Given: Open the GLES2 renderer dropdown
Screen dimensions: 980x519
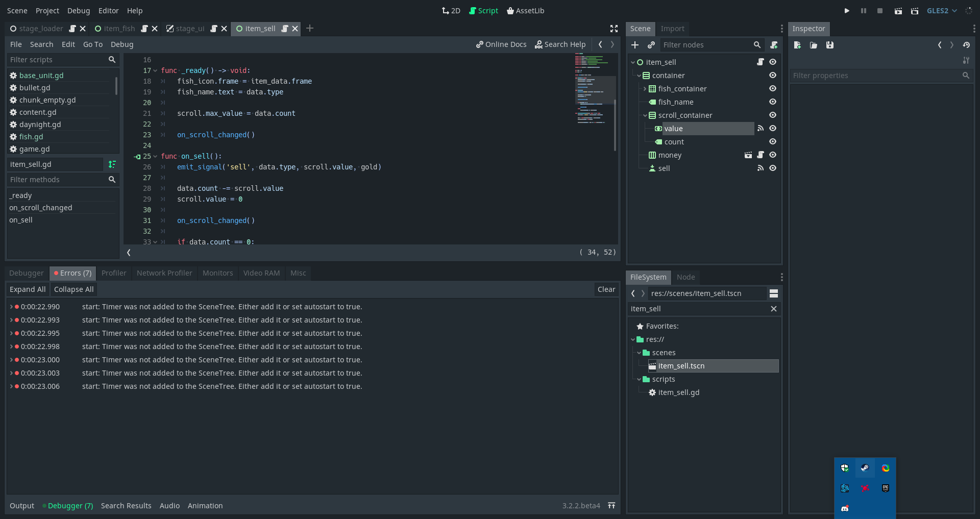Looking at the screenshot, I should 941,11.
